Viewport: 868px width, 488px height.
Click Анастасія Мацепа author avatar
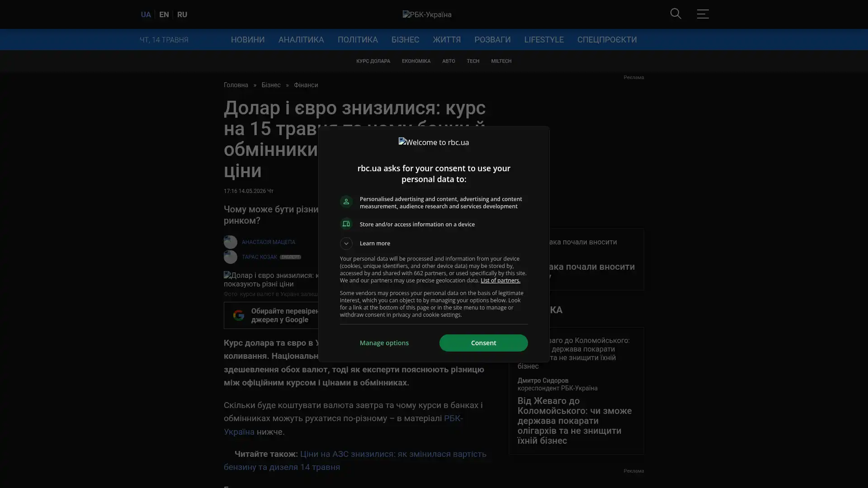(x=230, y=242)
